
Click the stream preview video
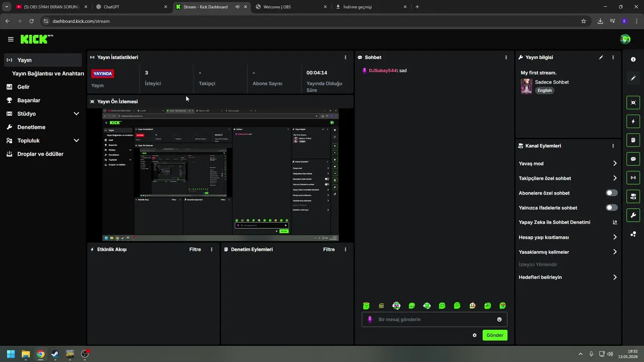tap(220, 174)
